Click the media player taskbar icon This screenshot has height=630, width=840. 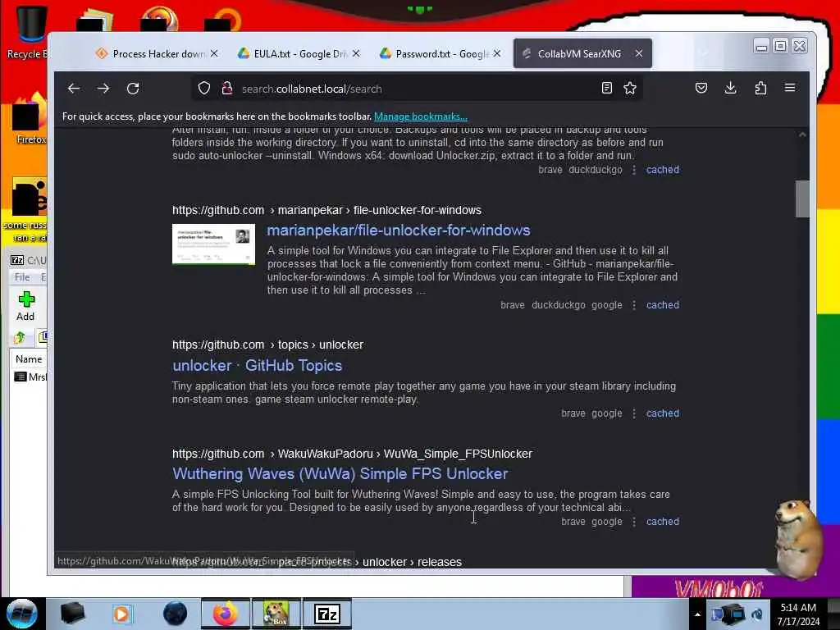click(121, 614)
